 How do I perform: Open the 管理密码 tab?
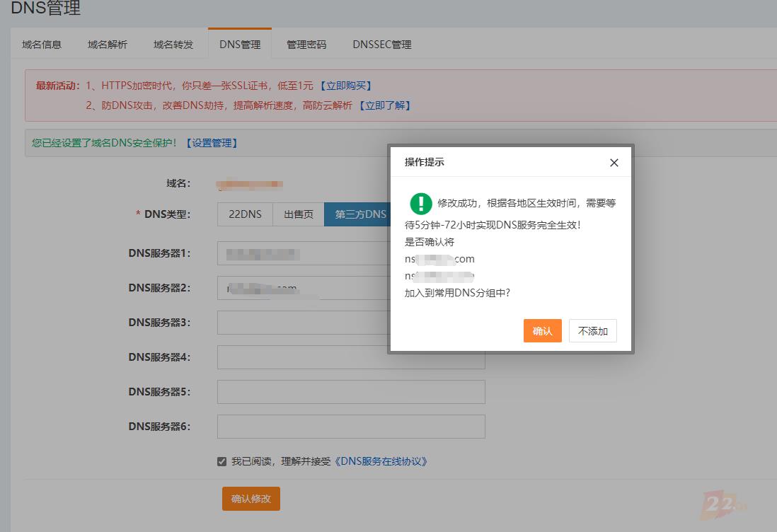tap(306, 45)
